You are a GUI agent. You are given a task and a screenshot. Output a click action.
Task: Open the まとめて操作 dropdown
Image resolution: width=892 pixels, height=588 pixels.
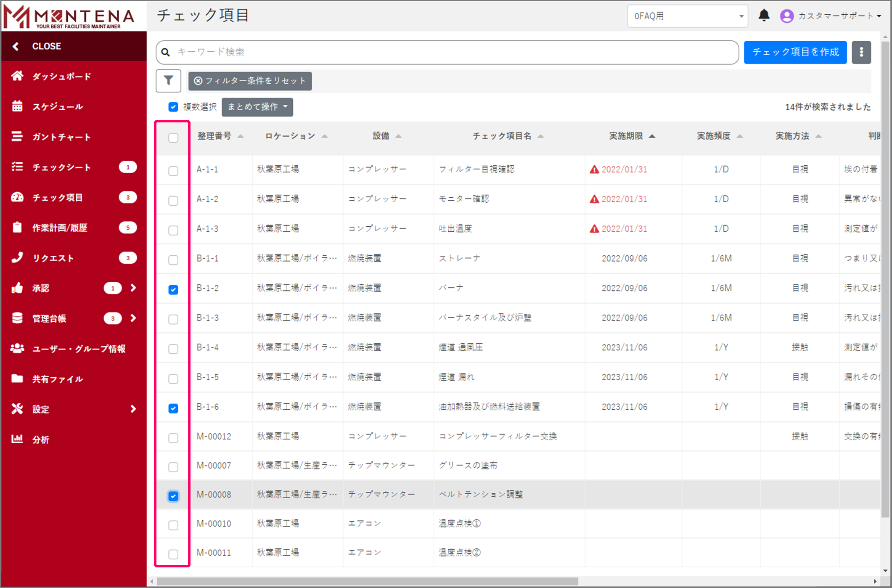pos(257,107)
